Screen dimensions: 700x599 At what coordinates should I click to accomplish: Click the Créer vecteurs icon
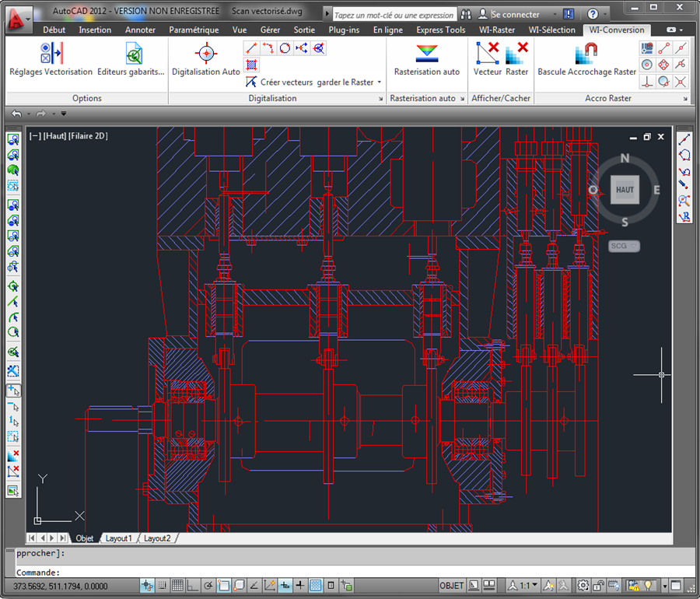point(251,82)
